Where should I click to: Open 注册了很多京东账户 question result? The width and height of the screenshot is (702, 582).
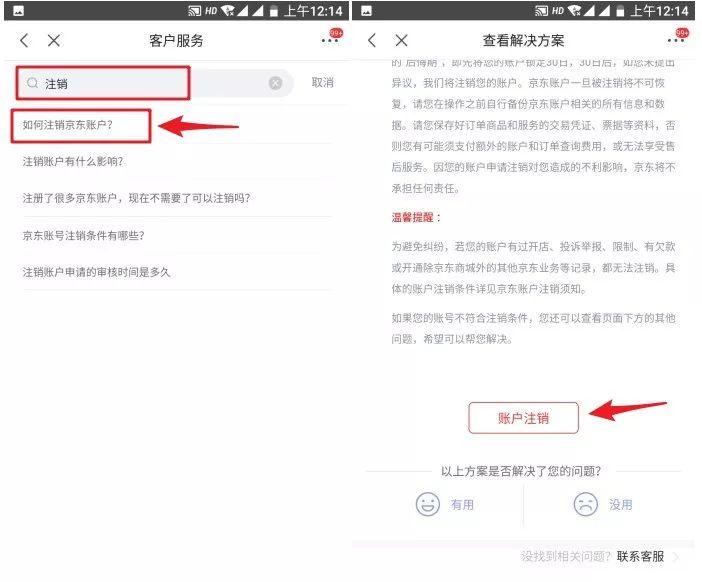click(137, 198)
